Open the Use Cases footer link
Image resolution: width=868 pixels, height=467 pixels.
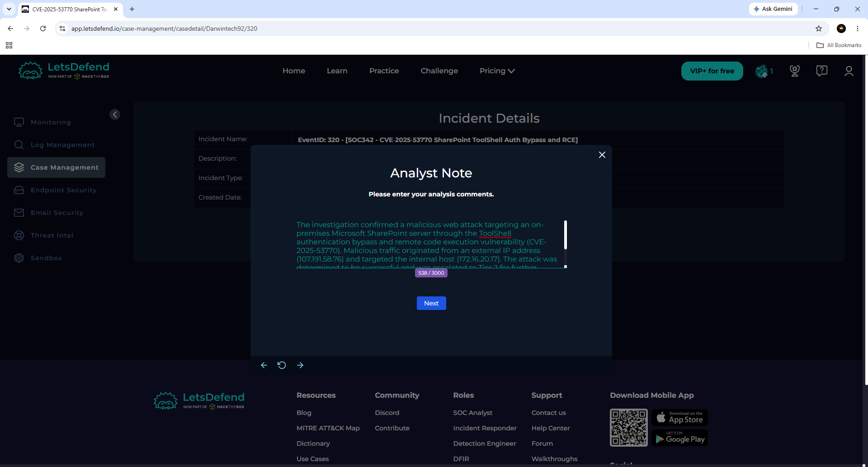[x=313, y=459]
